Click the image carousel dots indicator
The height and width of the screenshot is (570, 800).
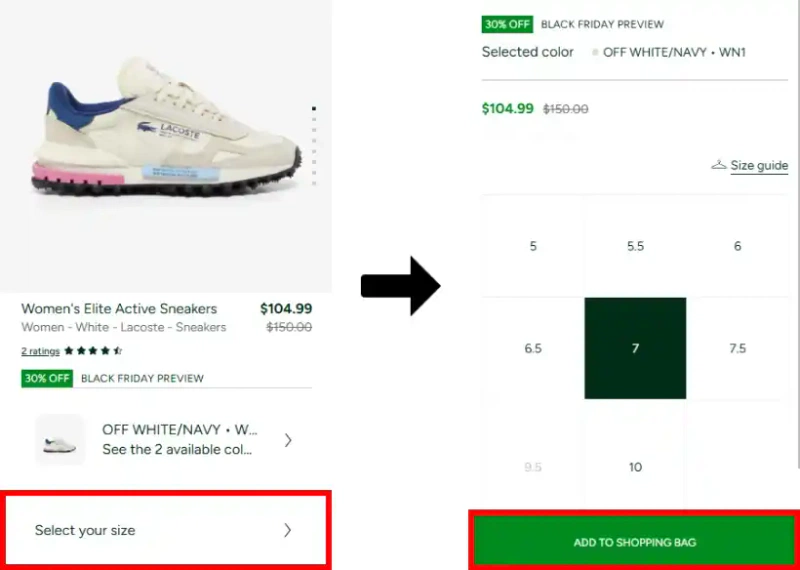314,145
